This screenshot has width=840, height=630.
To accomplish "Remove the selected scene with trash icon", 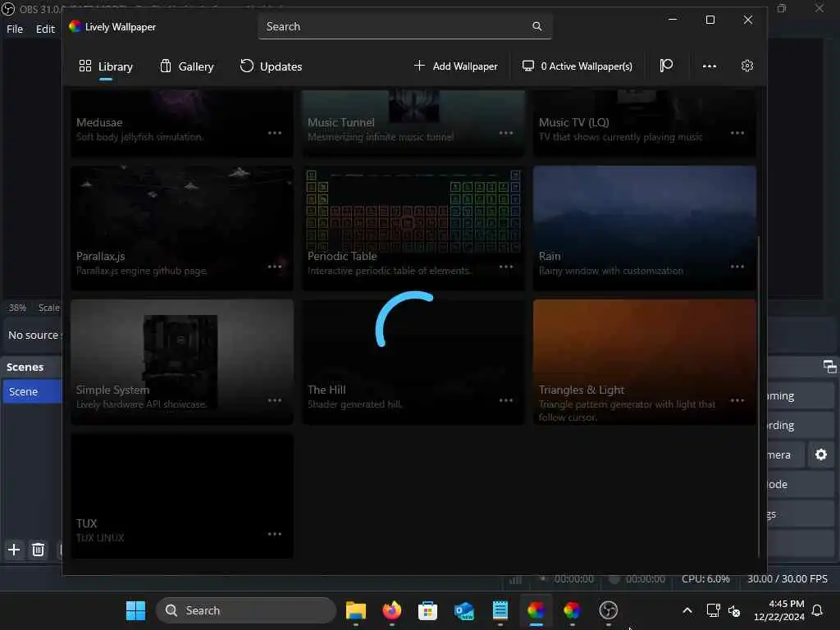I will click(x=38, y=550).
